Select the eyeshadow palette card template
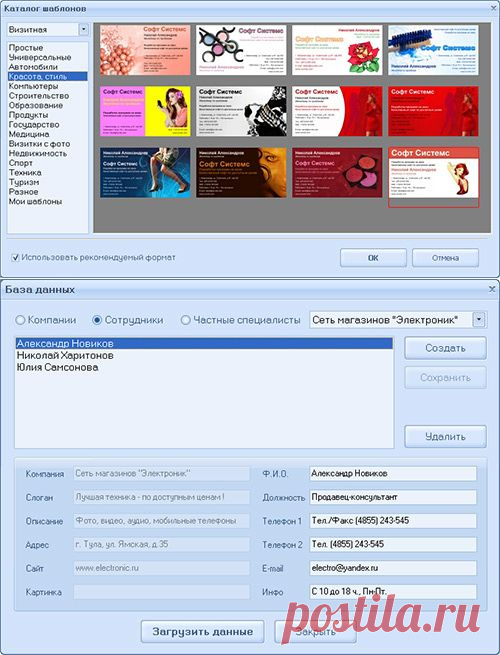Screen dimensions: 500x655 tap(241, 50)
